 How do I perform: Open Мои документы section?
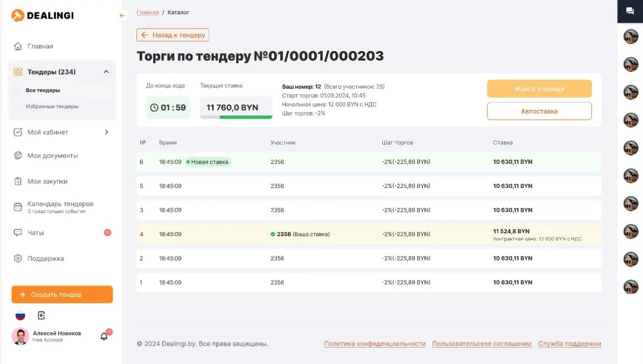click(x=53, y=156)
